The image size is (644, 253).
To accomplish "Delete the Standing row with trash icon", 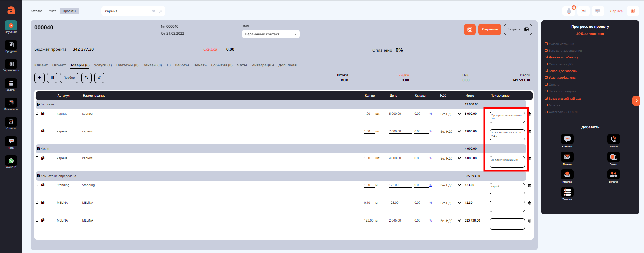I will pos(530,185).
